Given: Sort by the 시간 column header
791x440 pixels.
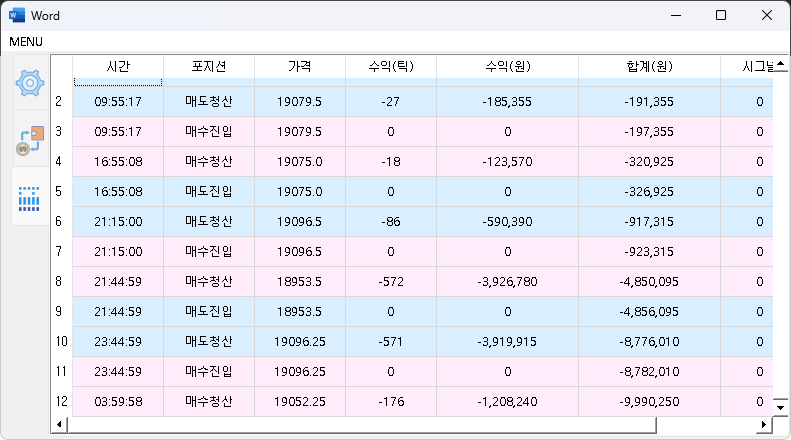Looking at the screenshot, I should tap(118, 66).
